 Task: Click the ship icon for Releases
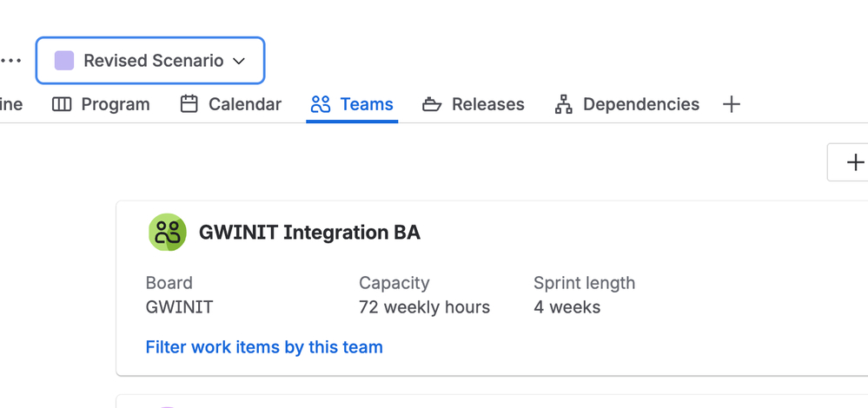click(x=432, y=104)
